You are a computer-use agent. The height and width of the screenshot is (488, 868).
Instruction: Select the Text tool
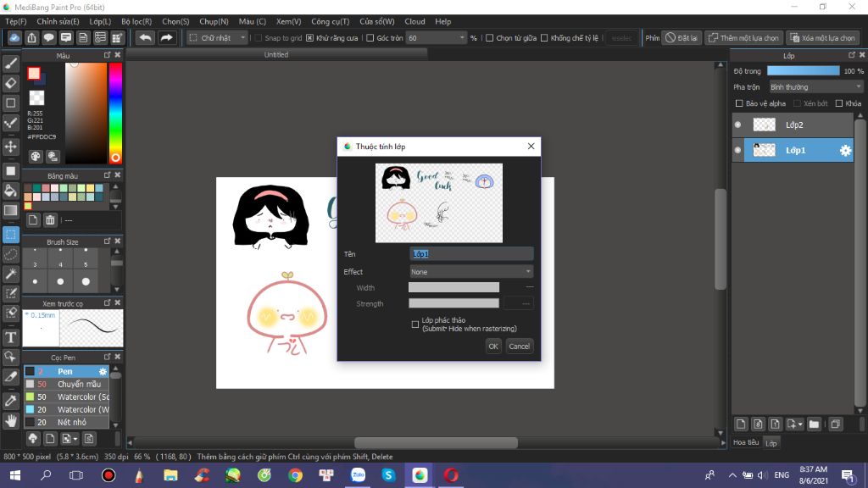coord(10,337)
